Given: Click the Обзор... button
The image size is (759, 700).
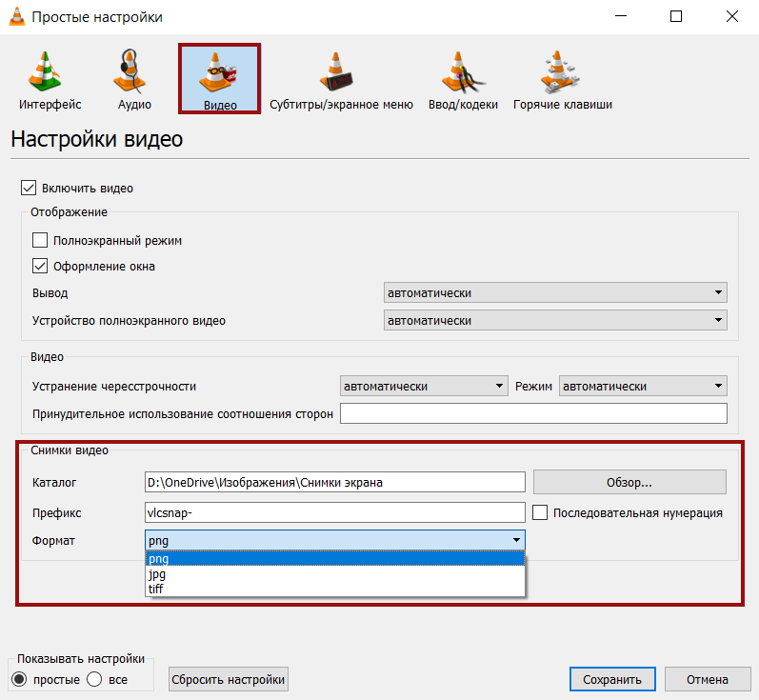Looking at the screenshot, I should click(x=629, y=482).
